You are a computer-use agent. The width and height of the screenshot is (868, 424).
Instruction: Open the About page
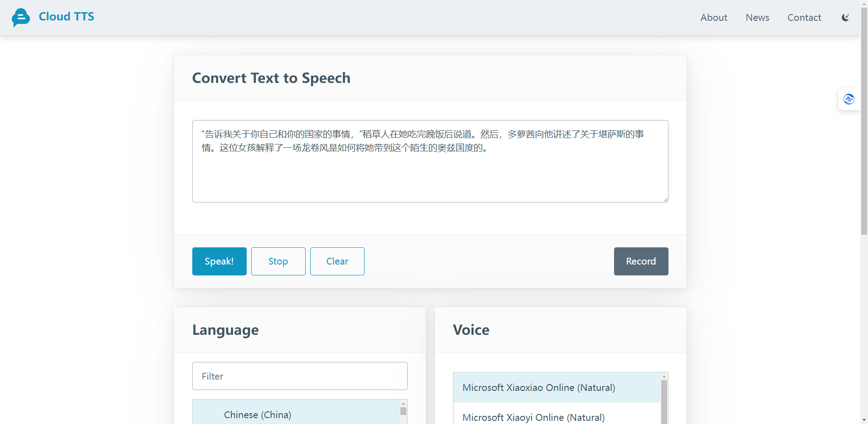click(713, 17)
